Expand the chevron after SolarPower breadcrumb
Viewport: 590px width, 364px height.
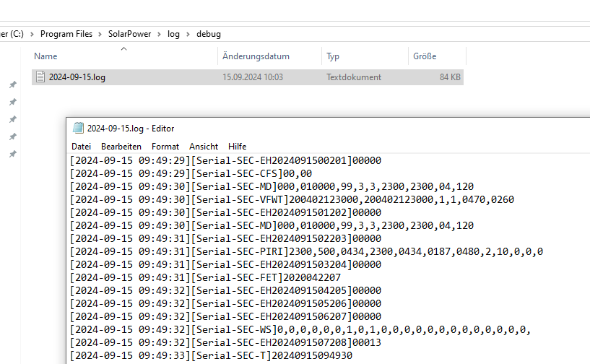point(160,34)
